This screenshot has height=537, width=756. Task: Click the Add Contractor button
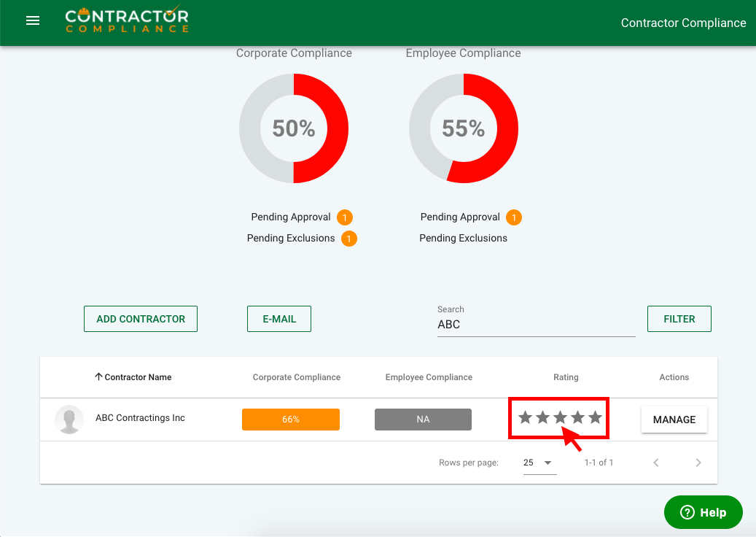[141, 319]
